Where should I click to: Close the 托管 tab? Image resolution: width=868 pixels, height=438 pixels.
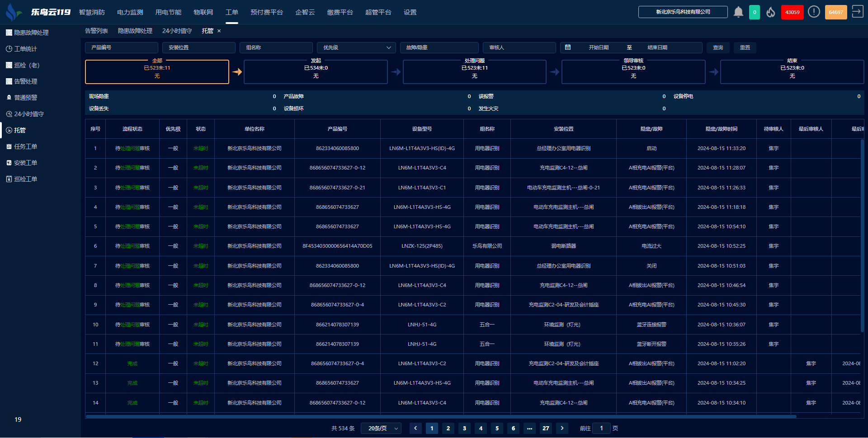pos(219,31)
